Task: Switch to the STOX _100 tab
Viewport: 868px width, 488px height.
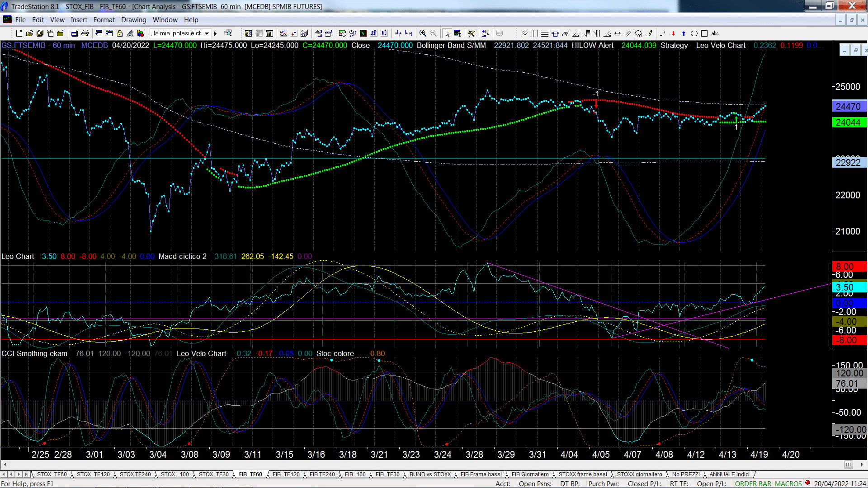Action: click(175, 474)
